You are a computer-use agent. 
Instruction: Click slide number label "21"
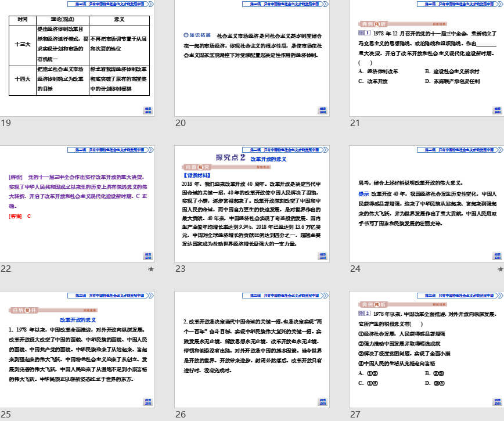[x=355, y=123]
